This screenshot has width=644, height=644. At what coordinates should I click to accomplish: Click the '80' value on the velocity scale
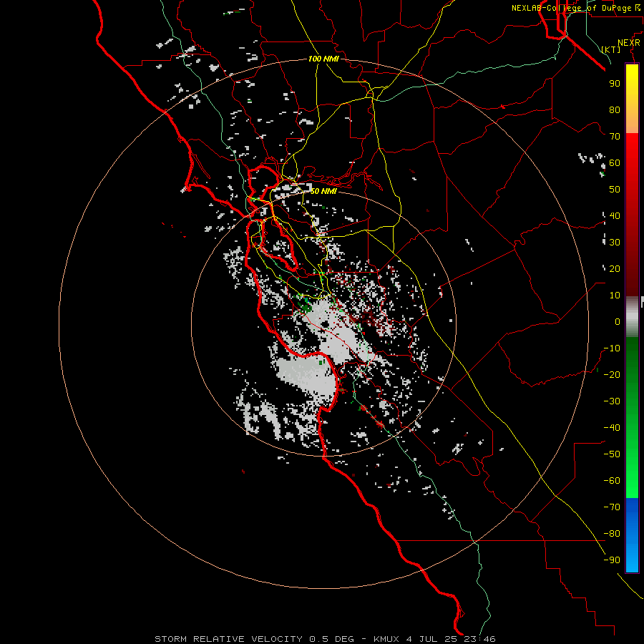(x=615, y=110)
